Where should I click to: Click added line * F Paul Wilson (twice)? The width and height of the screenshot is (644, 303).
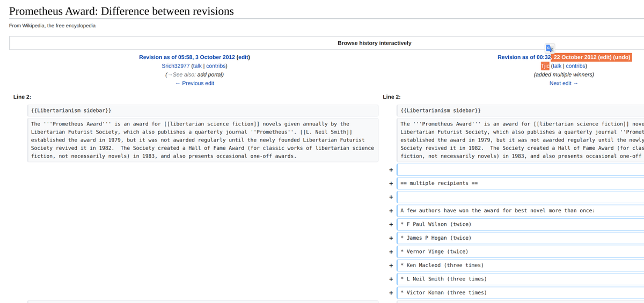click(520, 224)
